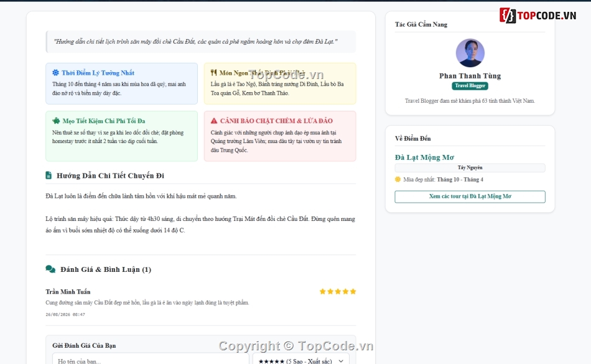
Task: Click the Travel Blogger badge
Action: click(x=470, y=85)
